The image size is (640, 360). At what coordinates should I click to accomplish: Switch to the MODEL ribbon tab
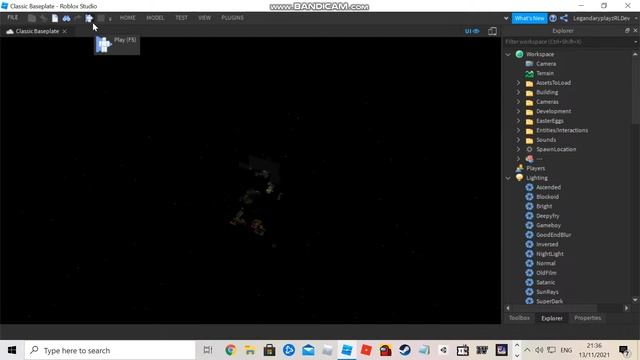(155, 18)
